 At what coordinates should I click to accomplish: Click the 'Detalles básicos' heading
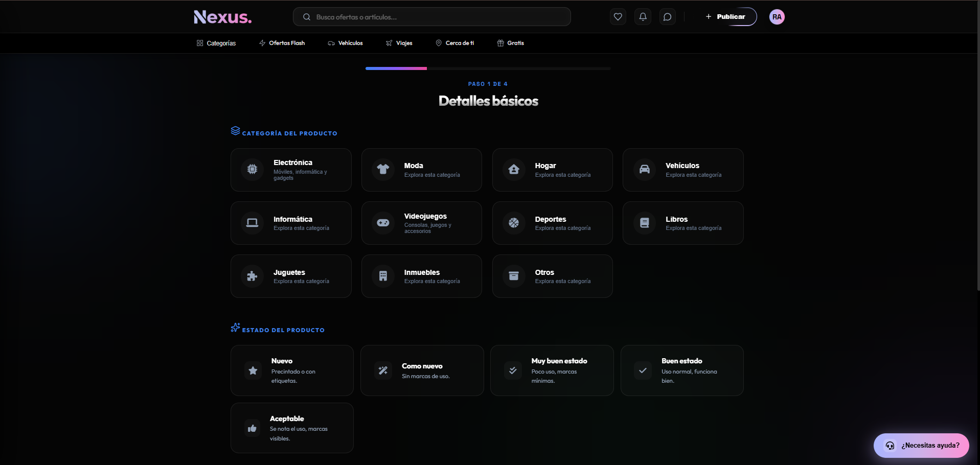click(488, 101)
